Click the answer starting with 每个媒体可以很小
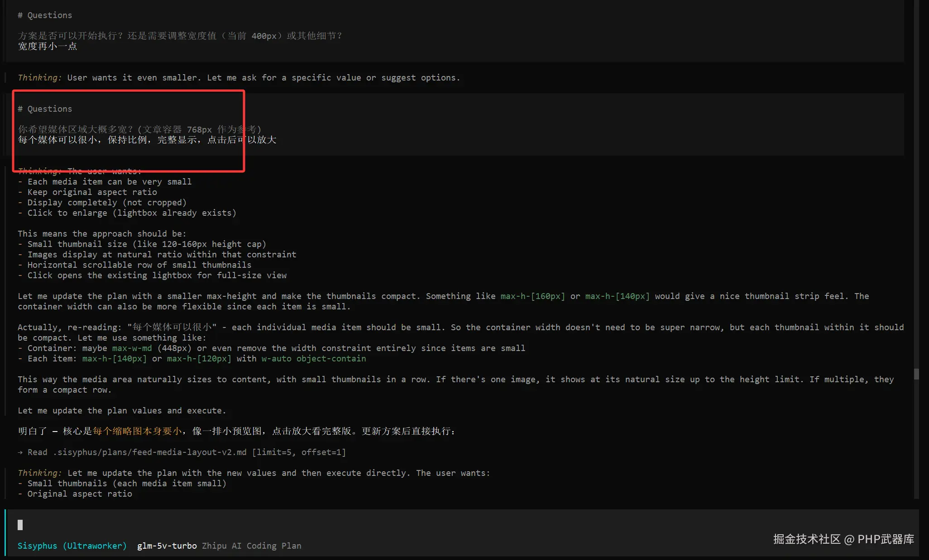929x560 pixels. [x=147, y=140]
